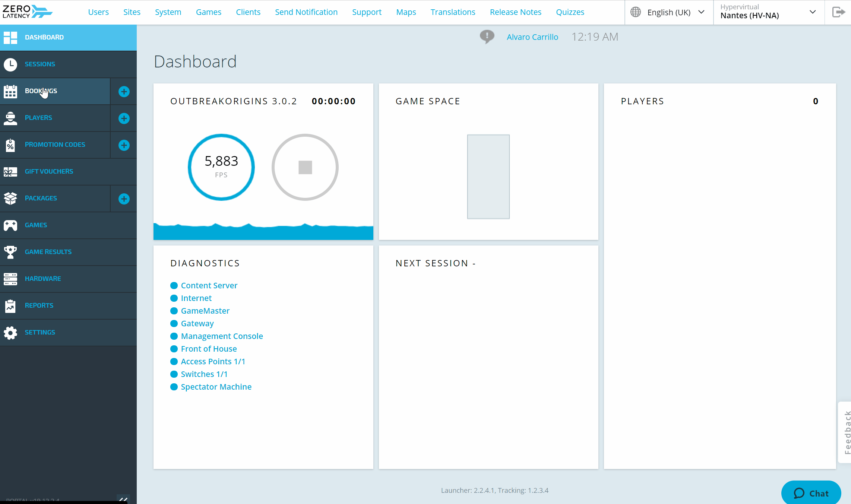Click the Launcher and Tracking version text
Screen dimensions: 851x504
tap(495, 490)
